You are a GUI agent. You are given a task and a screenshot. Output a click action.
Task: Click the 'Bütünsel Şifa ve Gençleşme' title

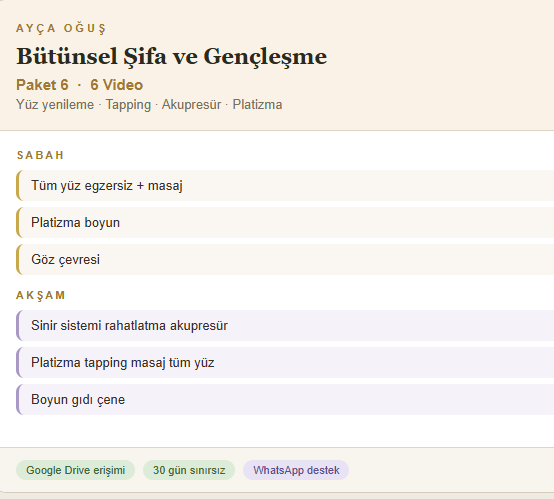point(172,57)
